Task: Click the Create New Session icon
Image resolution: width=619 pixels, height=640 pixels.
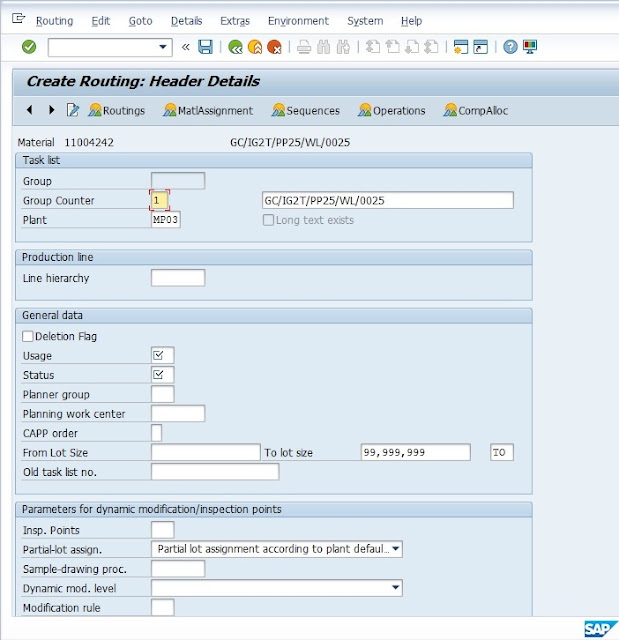Action: [x=461, y=47]
